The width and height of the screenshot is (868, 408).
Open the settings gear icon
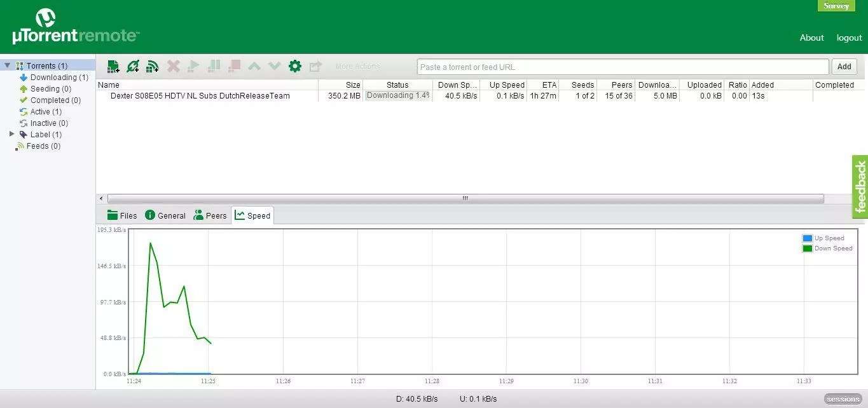pos(294,66)
